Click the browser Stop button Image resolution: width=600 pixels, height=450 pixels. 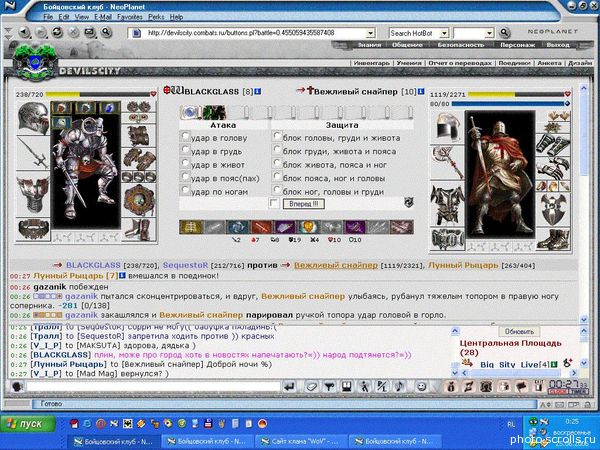tap(74, 32)
